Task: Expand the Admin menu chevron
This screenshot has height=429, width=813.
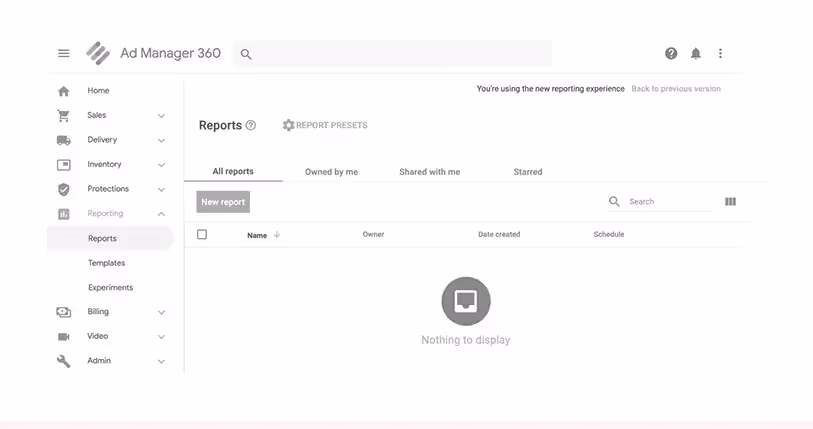Action: (x=161, y=362)
